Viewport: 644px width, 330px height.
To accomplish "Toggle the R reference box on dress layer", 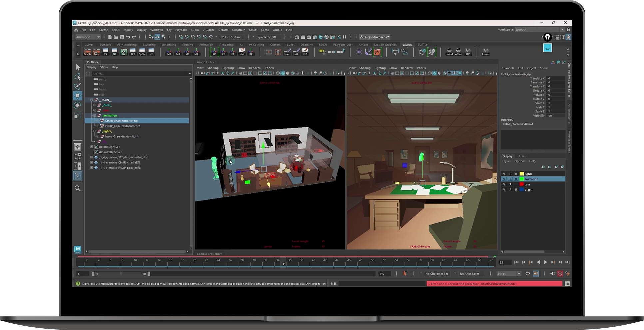I will click(516, 190).
